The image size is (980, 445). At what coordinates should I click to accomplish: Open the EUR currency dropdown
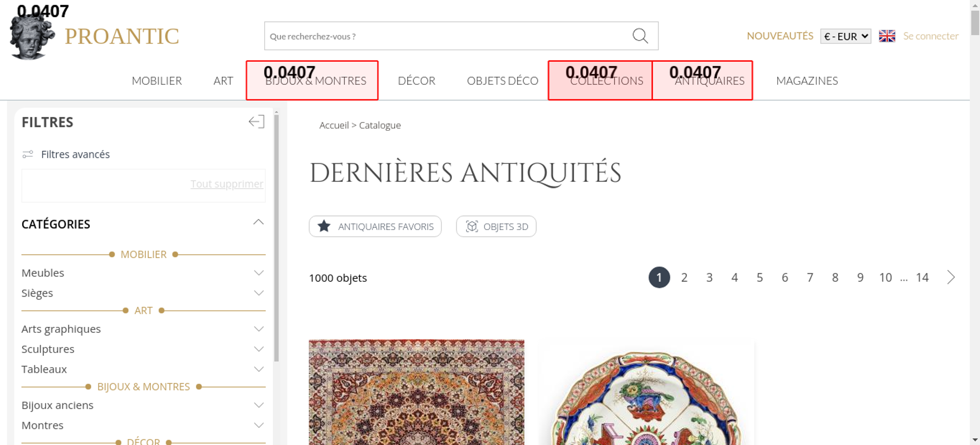pyautogui.click(x=845, y=36)
